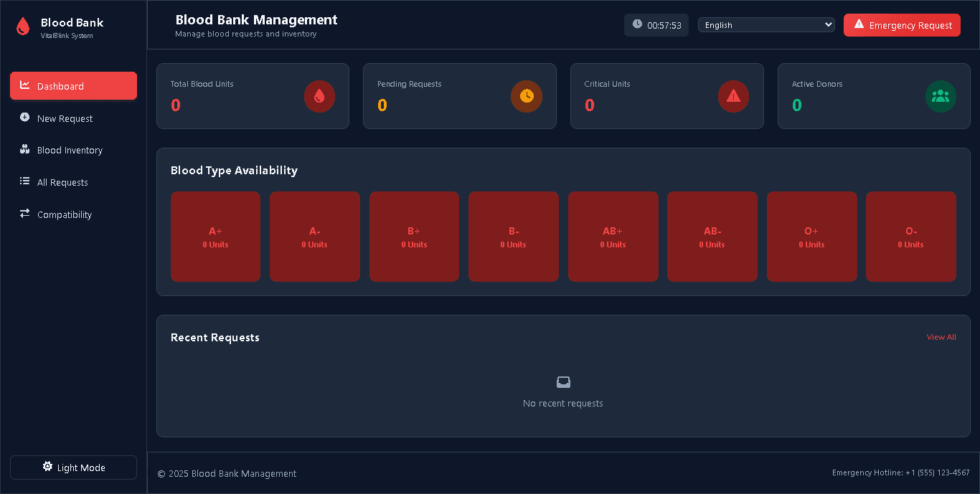Screen dimensions: 980x494
Task: Select the AB+ blood type availability card
Action: pyautogui.click(x=613, y=237)
